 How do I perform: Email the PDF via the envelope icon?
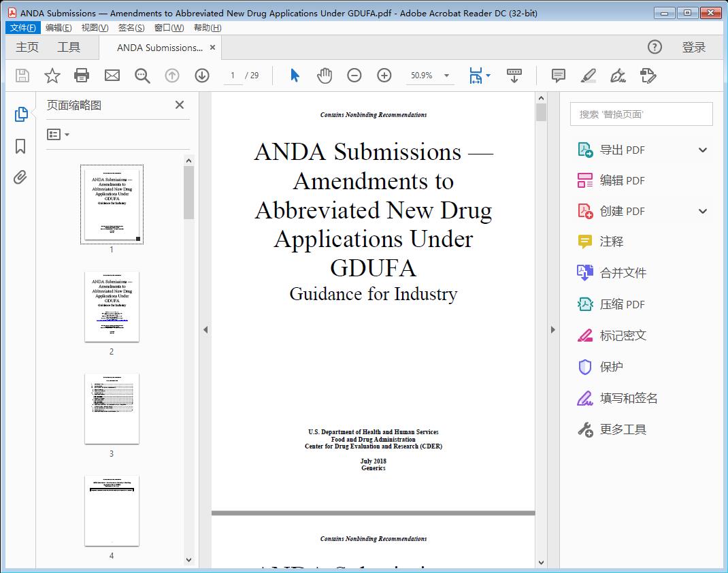[112, 76]
